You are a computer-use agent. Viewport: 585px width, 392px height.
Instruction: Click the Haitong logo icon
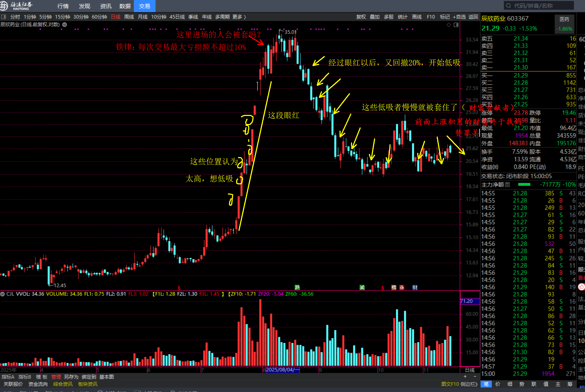tap(4, 6)
